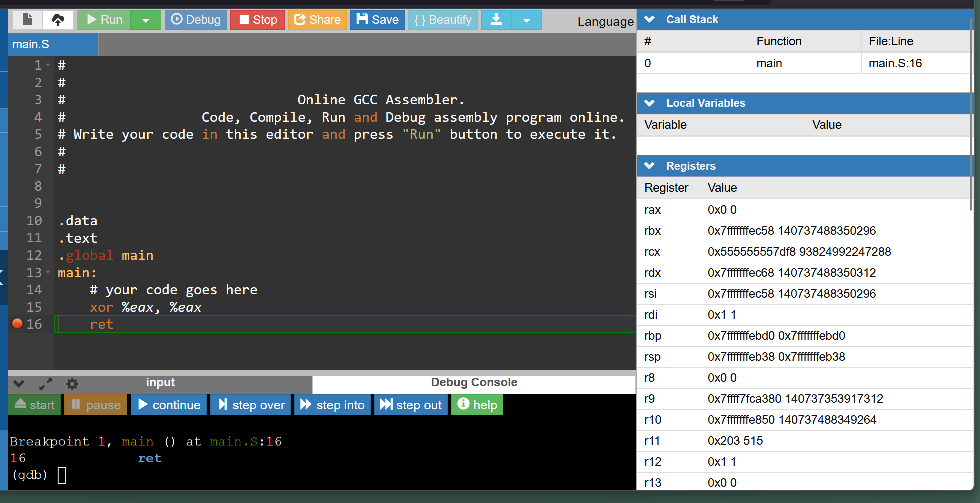Remove the breakpoint on line 16
The width and height of the screenshot is (980, 503).
17,324
